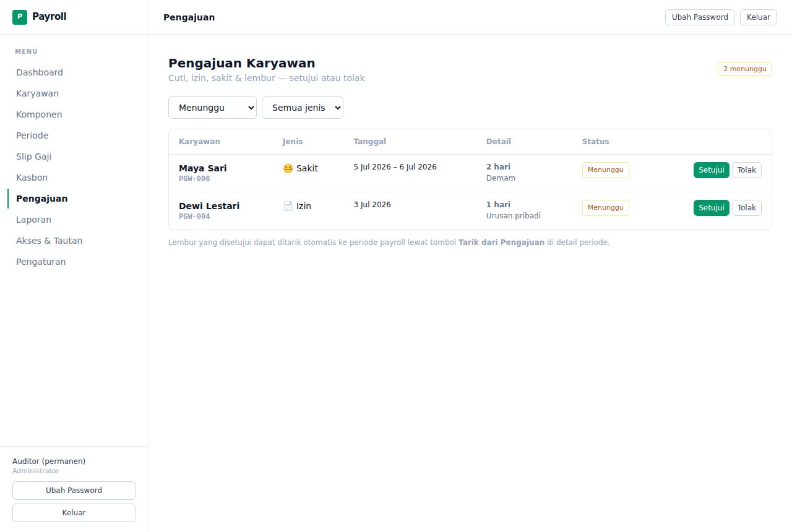Click the Payroll brand name text
This screenshot has width=792, height=532.
(49, 17)
